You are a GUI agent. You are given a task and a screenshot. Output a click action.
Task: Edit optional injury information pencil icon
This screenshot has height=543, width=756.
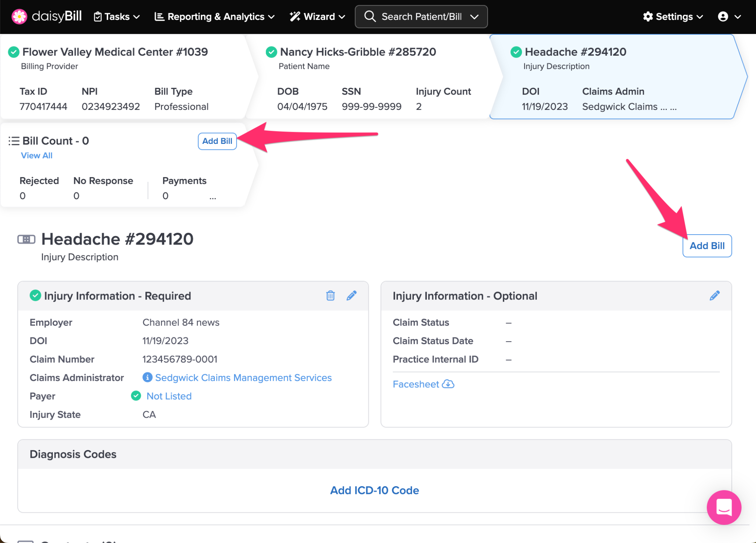[714, 295]
